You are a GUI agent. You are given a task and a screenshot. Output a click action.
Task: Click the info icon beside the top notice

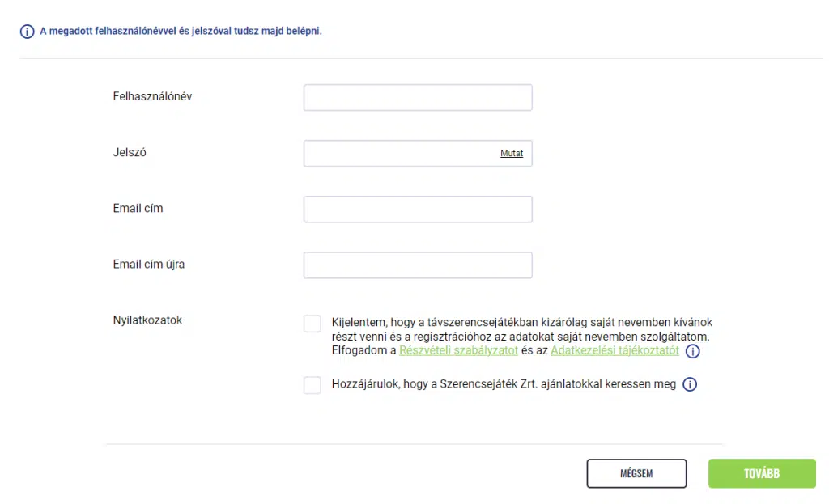click(x=28, y=32)
